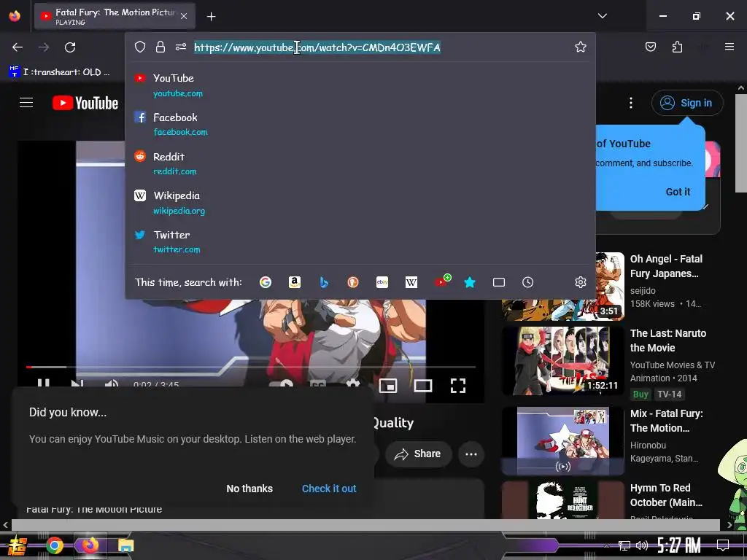The height and width of the screenshot is (560, 747).
Task: Go back to the previous page
Action: click(x=18, y=47)
